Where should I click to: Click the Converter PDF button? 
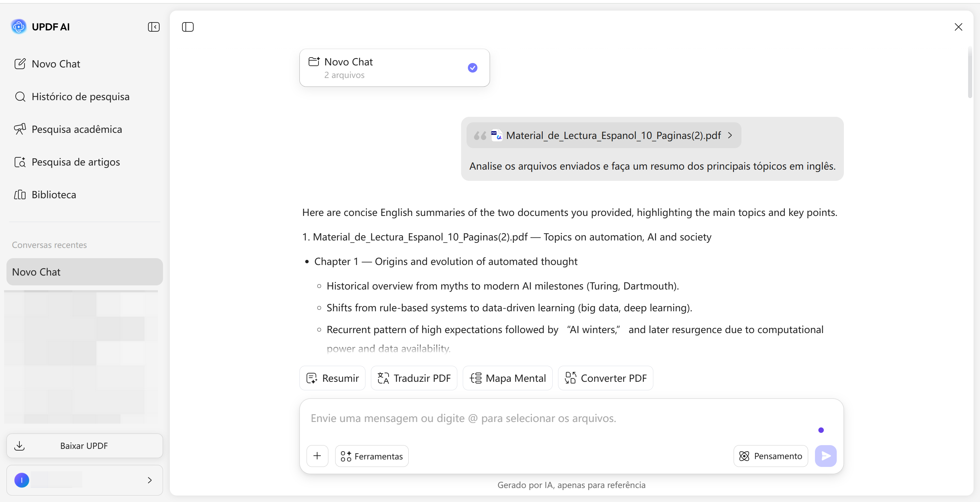coord(606,378)
